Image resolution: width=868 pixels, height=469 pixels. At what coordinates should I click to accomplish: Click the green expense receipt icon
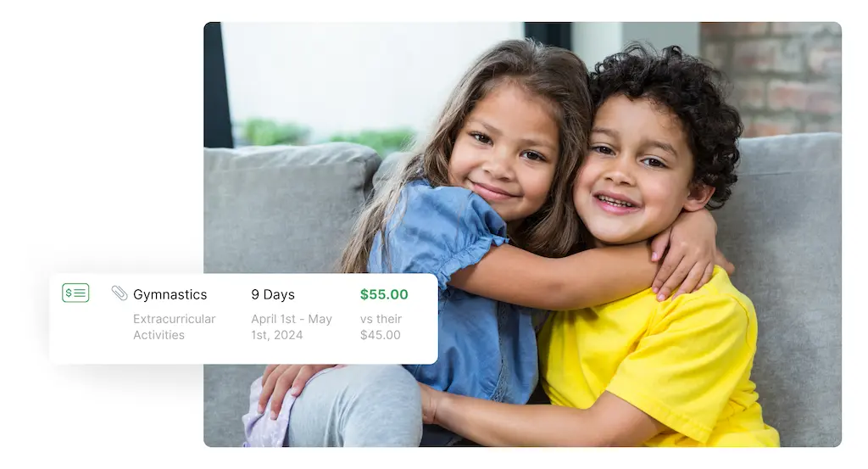[x=75, y=293]
